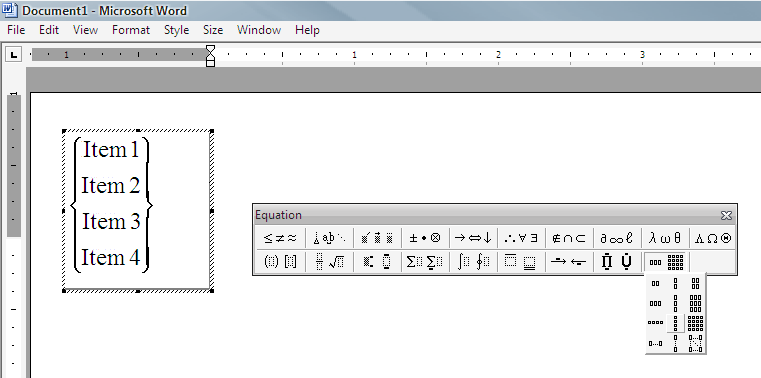Click the right curly brace in the equation
761x378 pixels.
pos(148,205)
